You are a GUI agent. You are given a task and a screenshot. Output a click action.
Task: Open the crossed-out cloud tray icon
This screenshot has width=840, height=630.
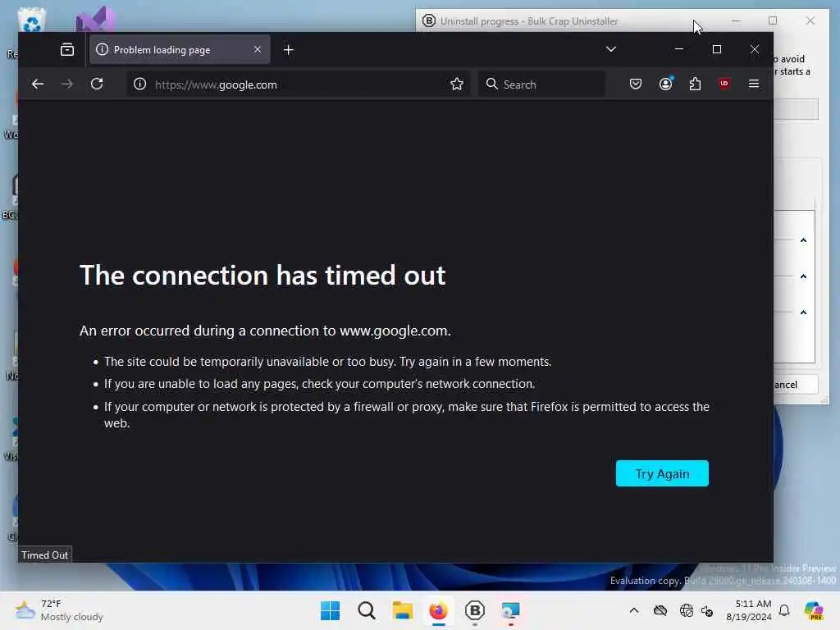[x=660, y=610]
